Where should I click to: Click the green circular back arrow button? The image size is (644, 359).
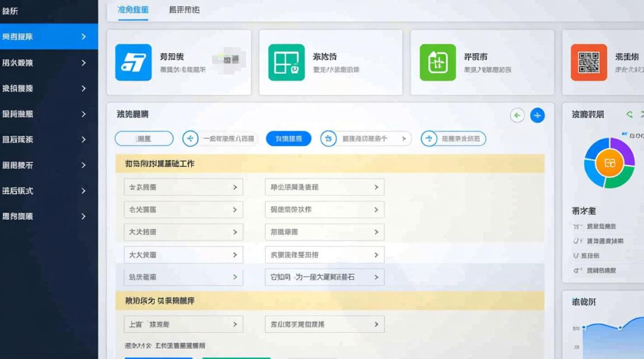point(517,115)
